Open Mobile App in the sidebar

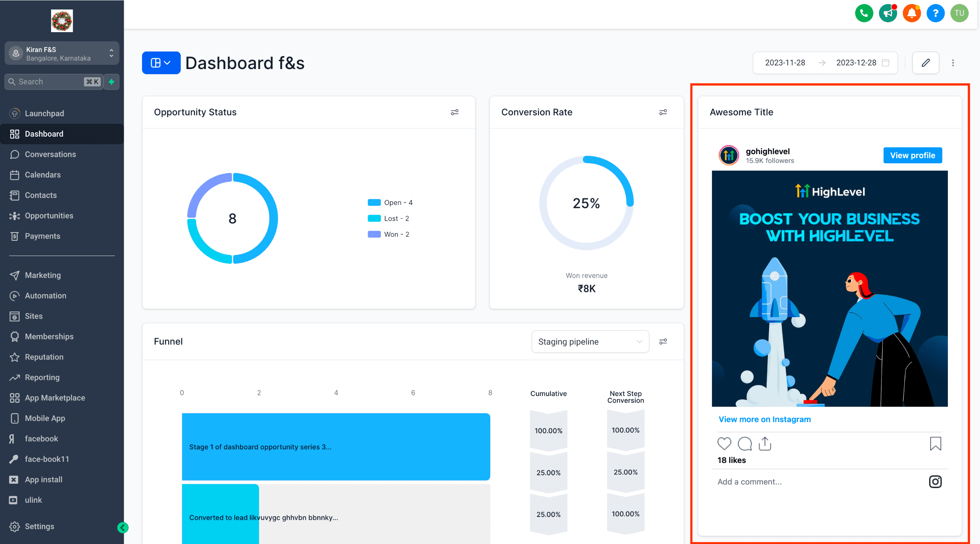click(x=62, y=418)
